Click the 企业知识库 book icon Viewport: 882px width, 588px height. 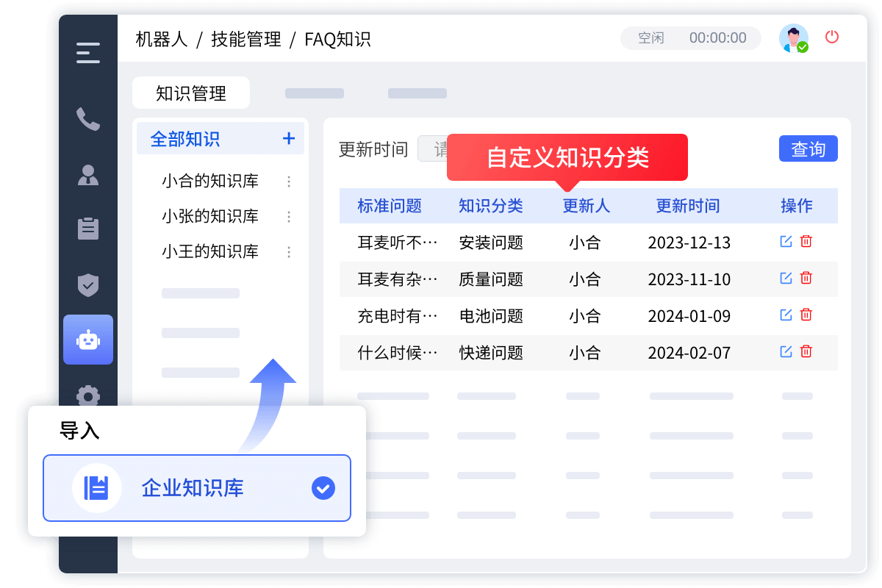[97, 488]
